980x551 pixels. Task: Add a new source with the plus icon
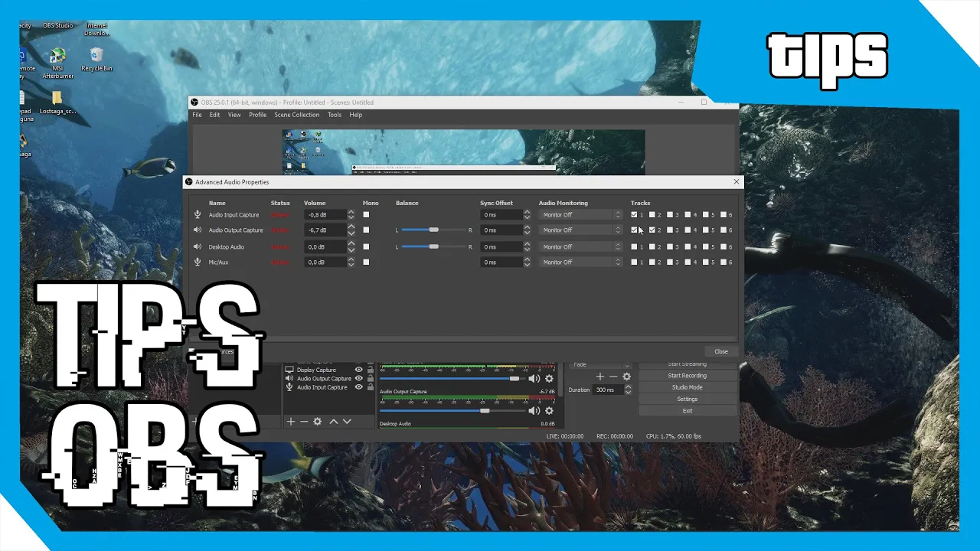click(291, 422)
